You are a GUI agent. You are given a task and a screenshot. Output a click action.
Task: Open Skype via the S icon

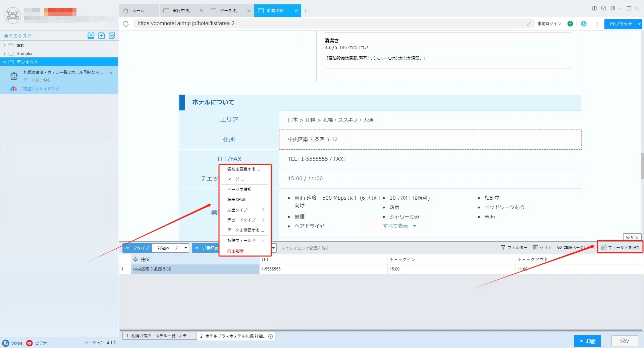(x=6, y=343)
